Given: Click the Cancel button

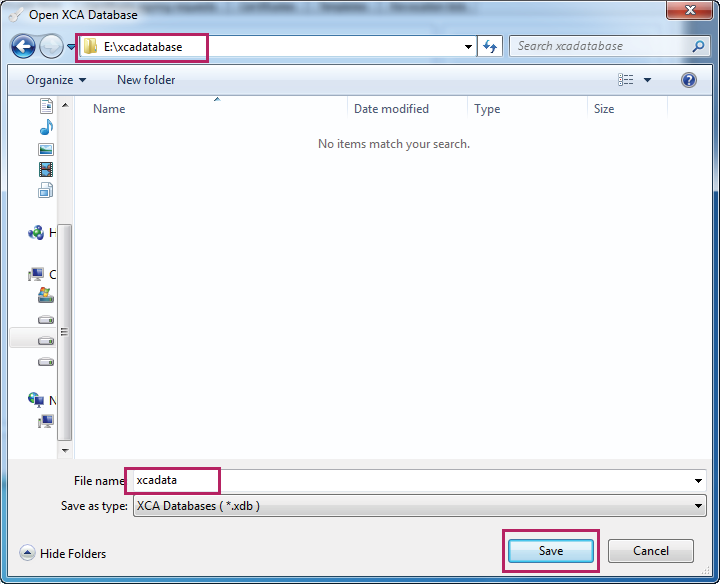Looking at the screenshot, I should [651, 551].
